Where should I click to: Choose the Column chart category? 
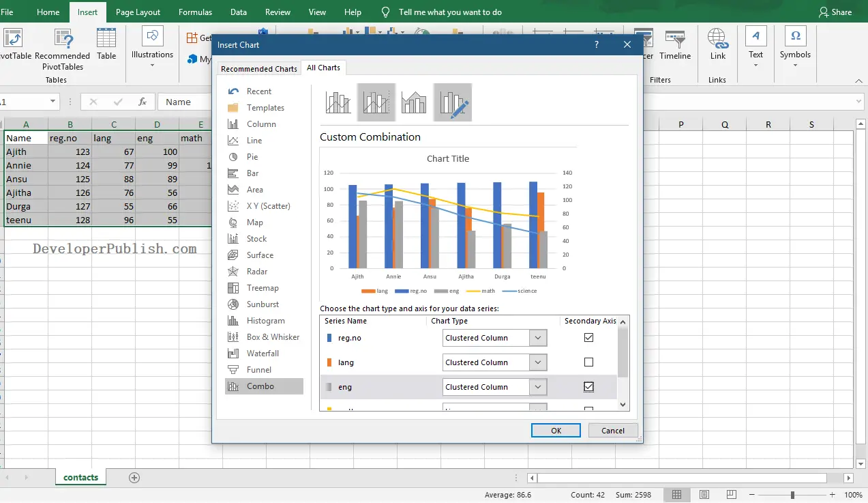[x=264, y=124]
